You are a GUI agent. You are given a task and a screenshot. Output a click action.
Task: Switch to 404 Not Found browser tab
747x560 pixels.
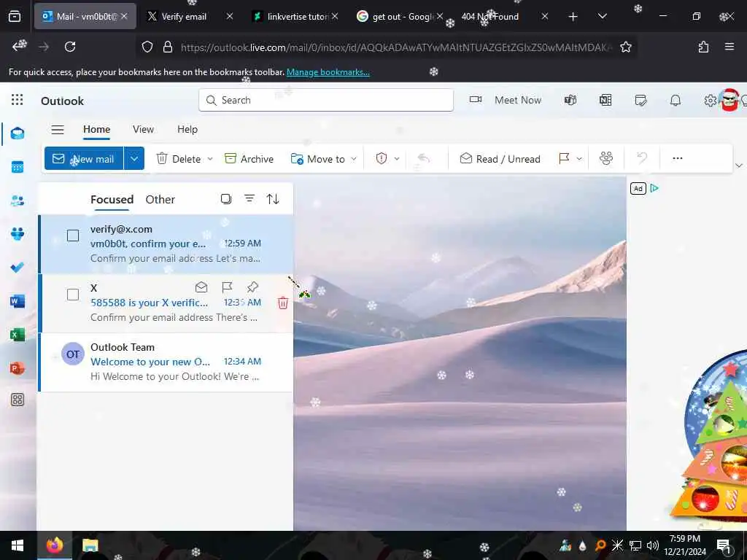tap(504, 16)
